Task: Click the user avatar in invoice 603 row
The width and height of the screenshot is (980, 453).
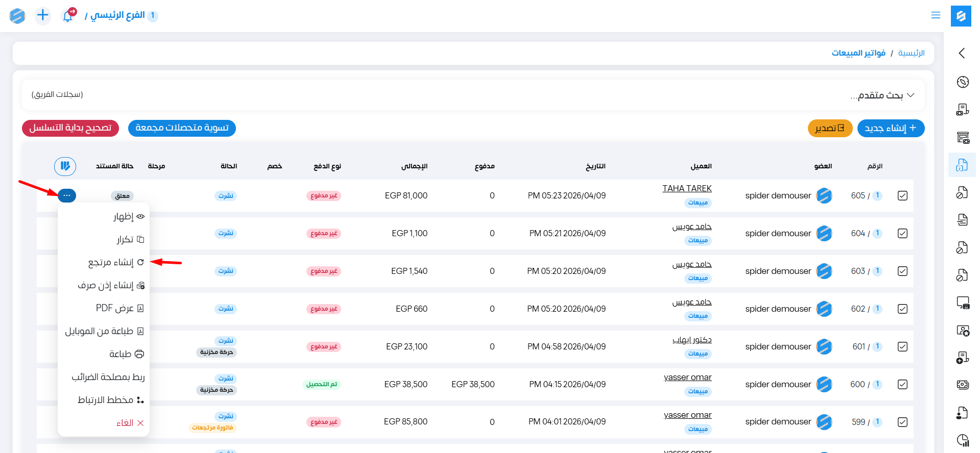Action: pos(824,271)
